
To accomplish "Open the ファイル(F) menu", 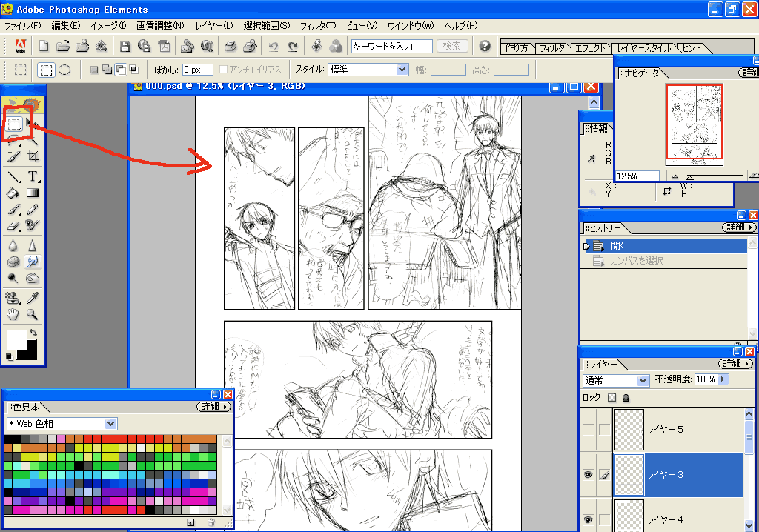I will pos(22,26).
